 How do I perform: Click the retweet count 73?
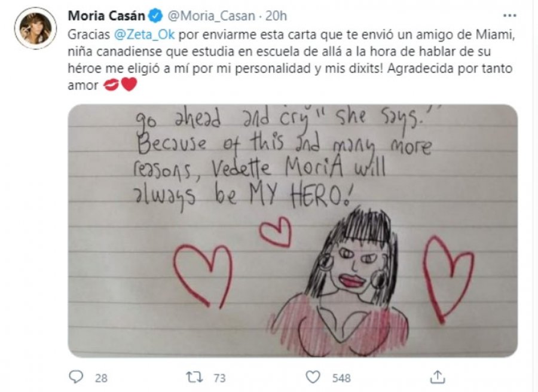219,378
